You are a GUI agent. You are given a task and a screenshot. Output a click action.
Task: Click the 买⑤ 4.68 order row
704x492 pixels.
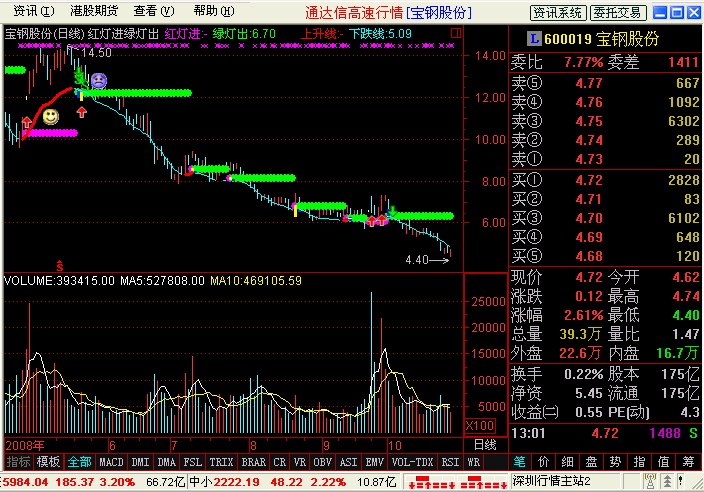click(x=605, y=256)
